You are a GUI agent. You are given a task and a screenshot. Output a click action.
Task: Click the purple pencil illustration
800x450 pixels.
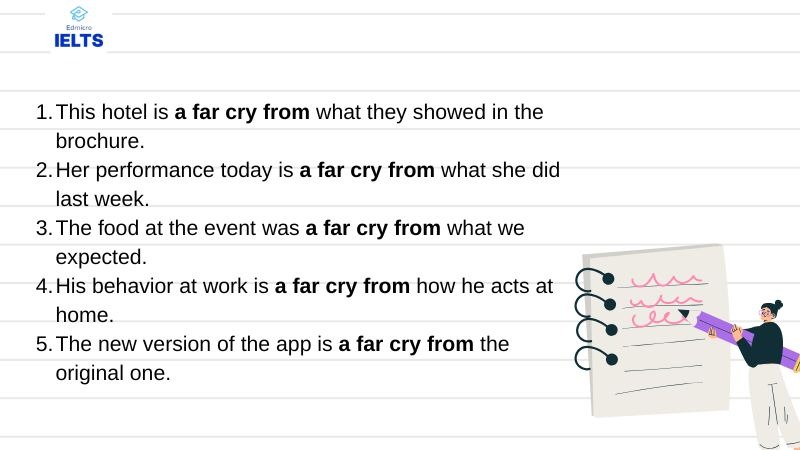(x=745, y=336)
